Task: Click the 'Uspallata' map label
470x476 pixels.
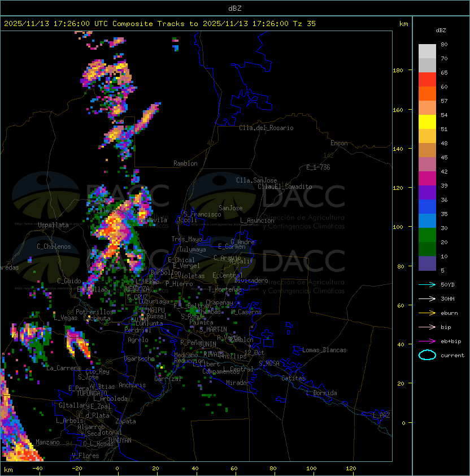Action: 53,225
